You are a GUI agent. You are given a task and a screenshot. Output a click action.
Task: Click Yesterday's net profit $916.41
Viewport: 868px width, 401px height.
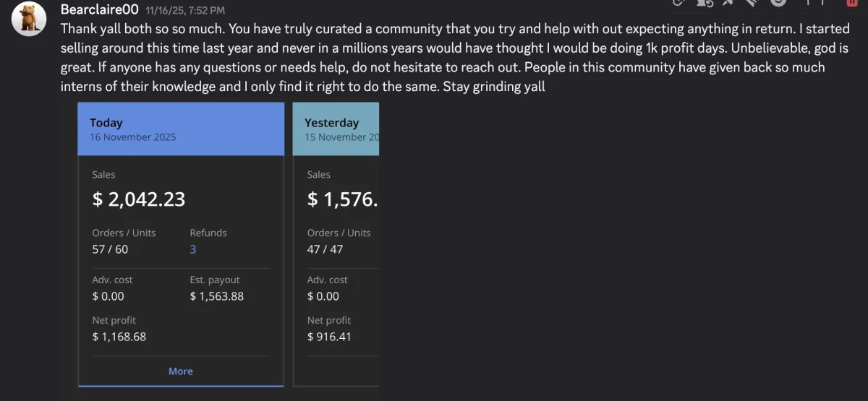click(329, 337)
